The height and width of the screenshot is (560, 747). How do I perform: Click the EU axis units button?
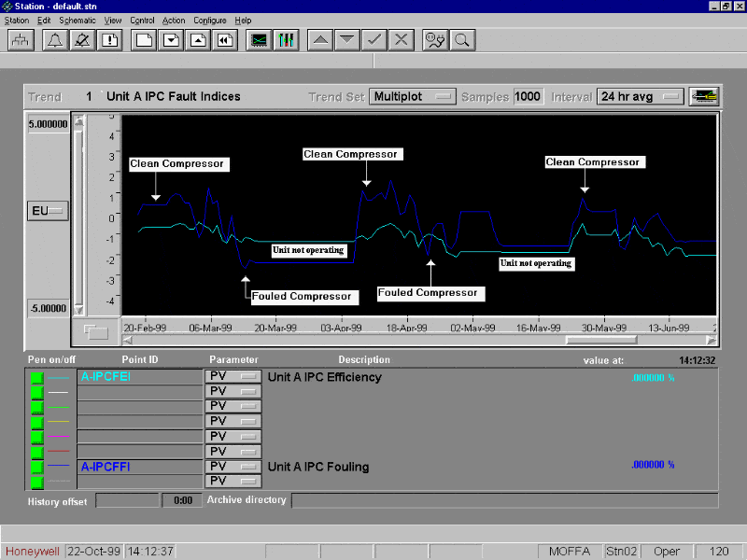click(48, 211)
